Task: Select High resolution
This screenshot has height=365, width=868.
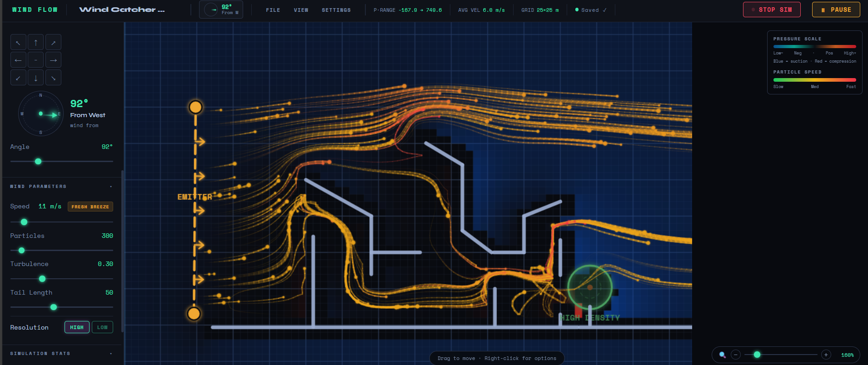Action: (77, 327)
